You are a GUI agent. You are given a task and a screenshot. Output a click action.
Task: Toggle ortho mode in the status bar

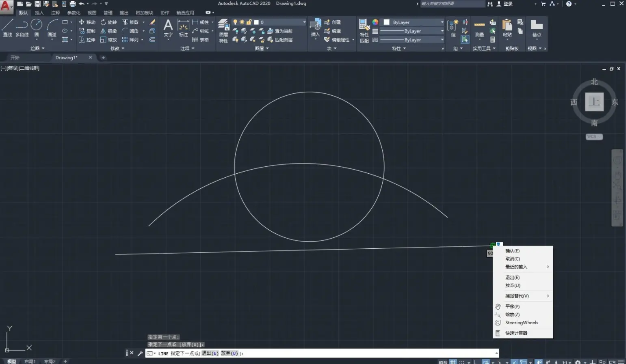475,362
